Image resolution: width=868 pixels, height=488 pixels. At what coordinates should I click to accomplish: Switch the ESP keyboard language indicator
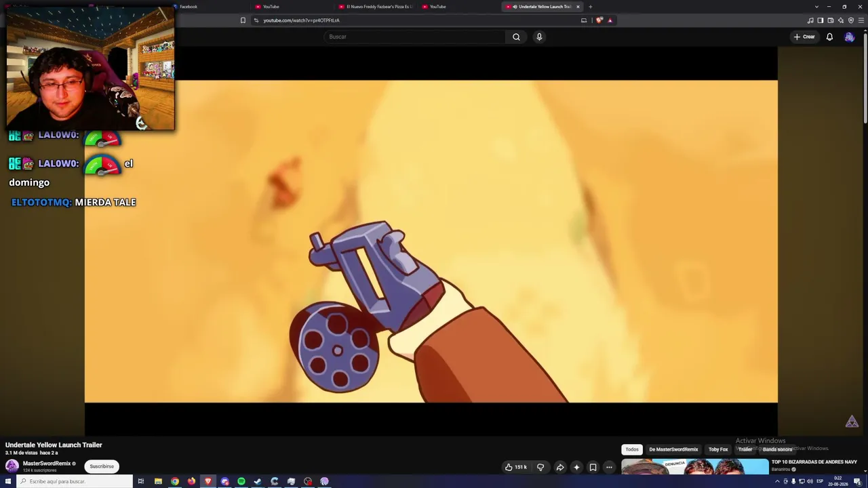point(820,481)
